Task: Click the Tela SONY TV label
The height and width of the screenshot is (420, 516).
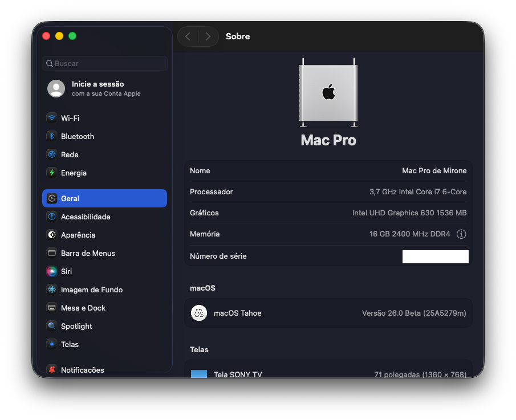Action: 238,374
